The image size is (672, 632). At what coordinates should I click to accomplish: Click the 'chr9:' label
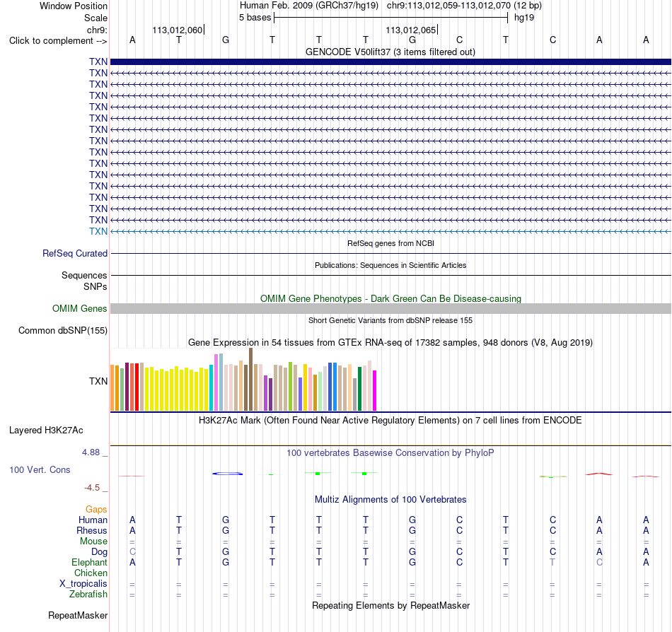coord(97,30)
